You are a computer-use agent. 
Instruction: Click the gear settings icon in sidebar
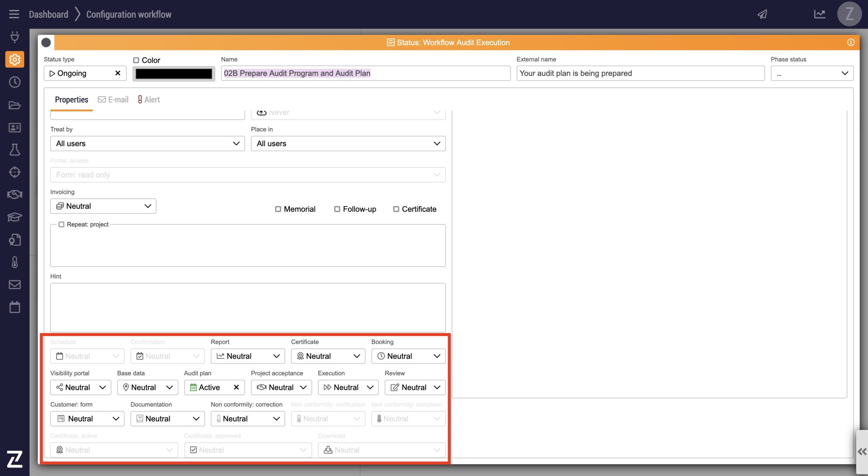point(15,60)
